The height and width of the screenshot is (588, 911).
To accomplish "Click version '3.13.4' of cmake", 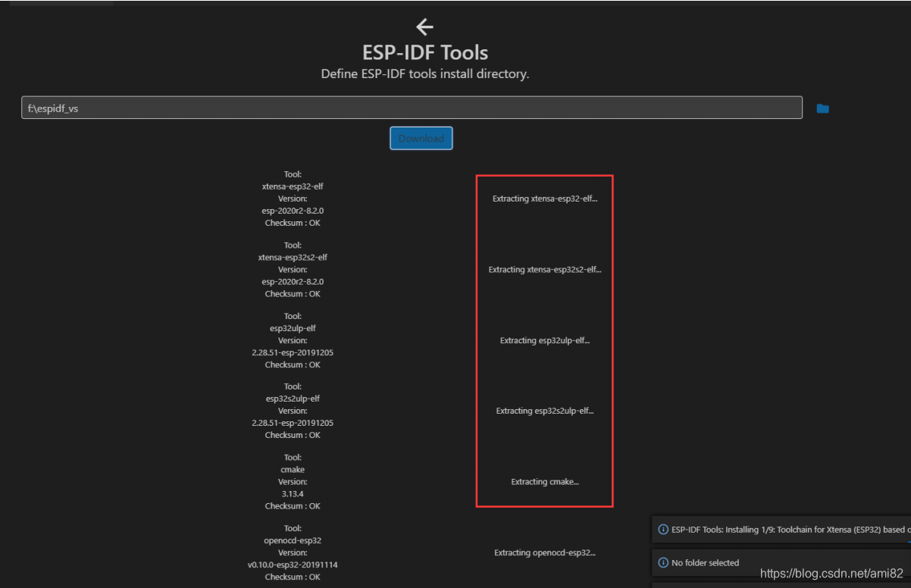I will click(293, 494).
